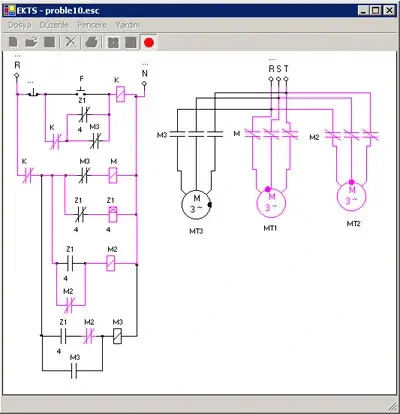Click the New file toolbar icon

tap(13, 42)
